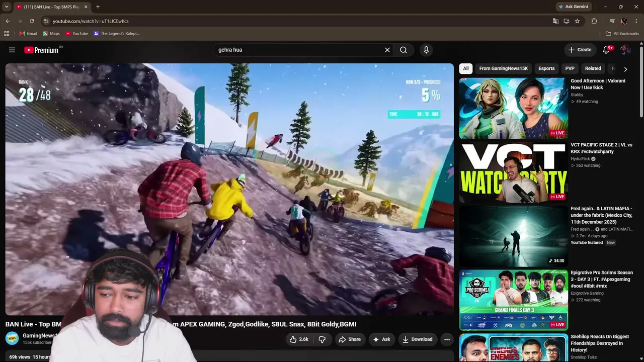Open Snehilop Reacts On Biggest Friendships title
Screen dimensions: 644x362
[x=600, y=343]
